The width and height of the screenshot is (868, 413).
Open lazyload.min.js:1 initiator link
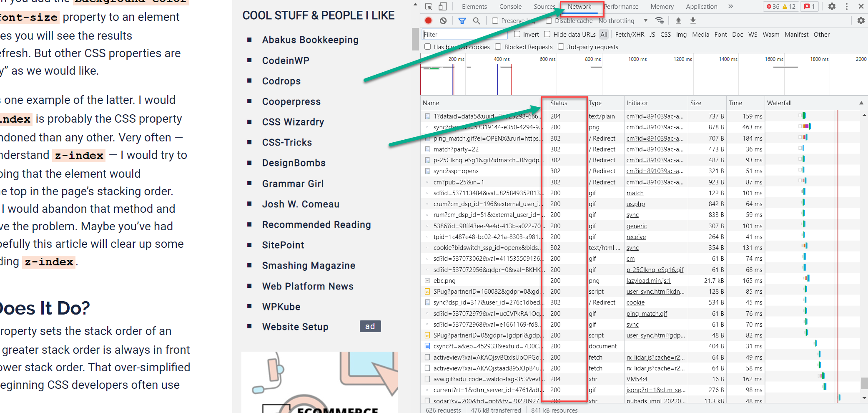tap(648, 281)
